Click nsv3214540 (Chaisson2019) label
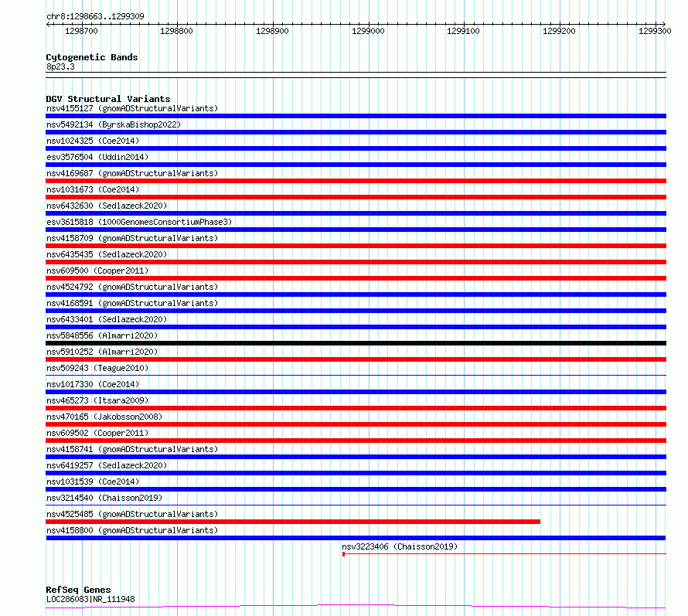The width and height of the screenshot is (688, 616). point(104,498)
